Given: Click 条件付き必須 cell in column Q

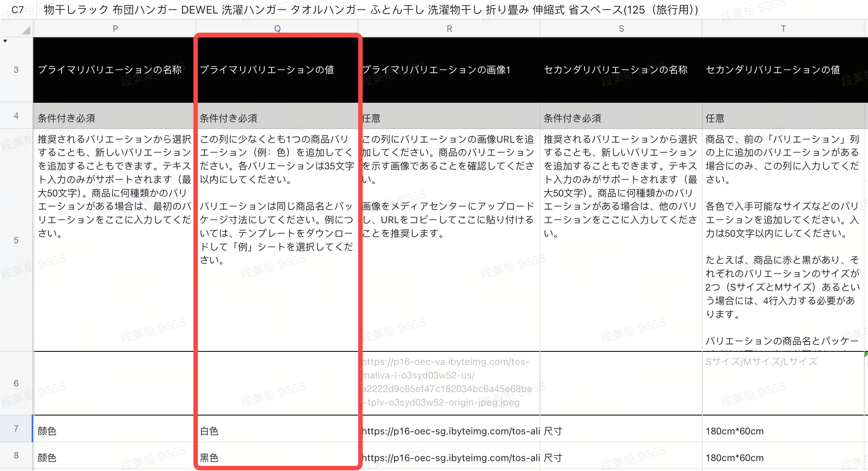Looking at the screenshot, I should (277, 116).
